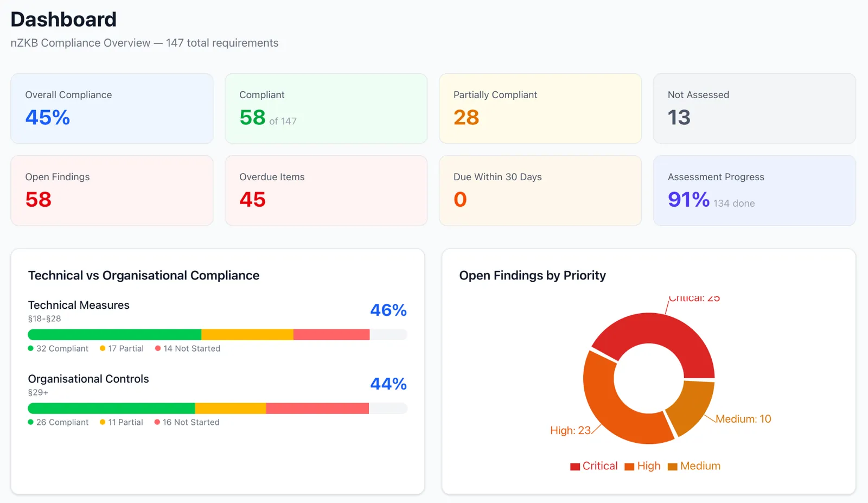View the Overdue Items card
The image size is (868, 503).
coord(326,190)
